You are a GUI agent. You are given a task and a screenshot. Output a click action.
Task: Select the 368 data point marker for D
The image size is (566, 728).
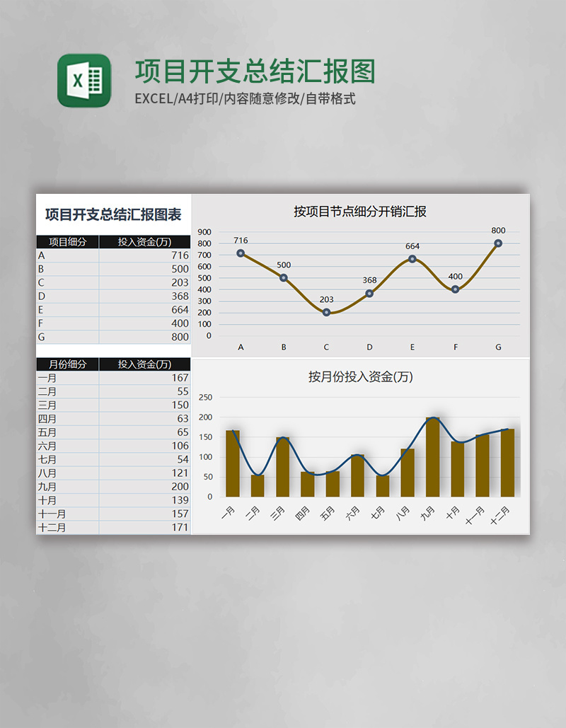coord(369,292)
